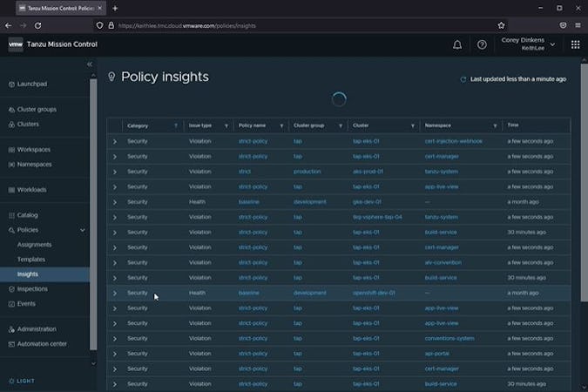
Task: Expand the openshift-dev-01 row
Action: coord(115,294)
